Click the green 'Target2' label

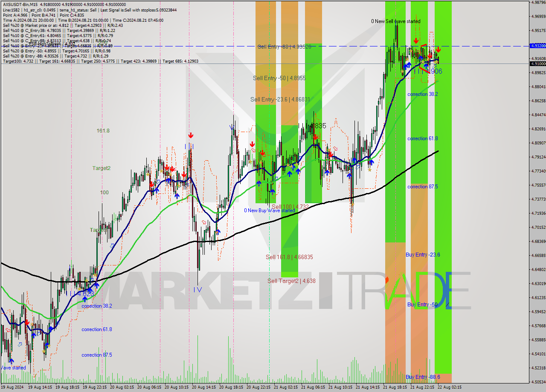pyautogui.click(x=102, y=168)
